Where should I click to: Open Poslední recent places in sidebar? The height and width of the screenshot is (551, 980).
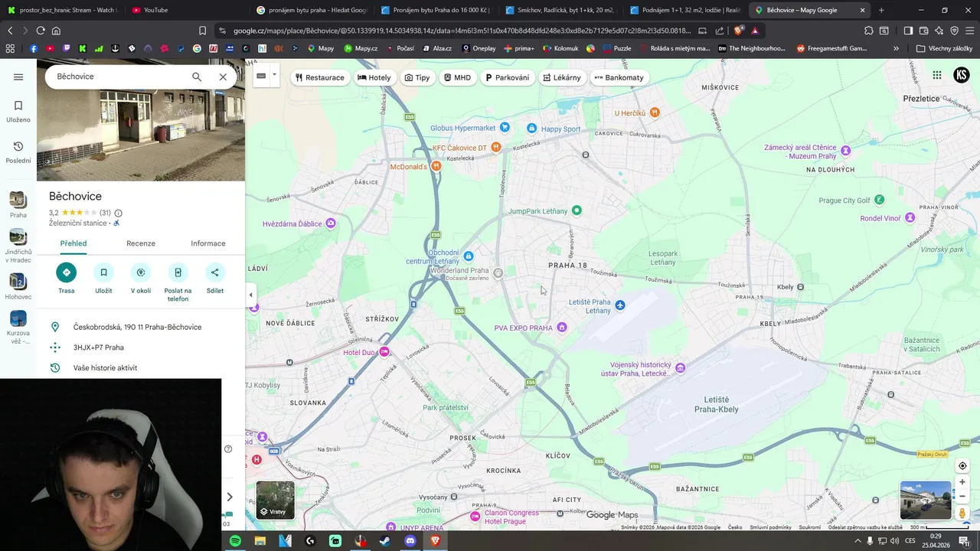pyautogui.click(x=18, y=152)
